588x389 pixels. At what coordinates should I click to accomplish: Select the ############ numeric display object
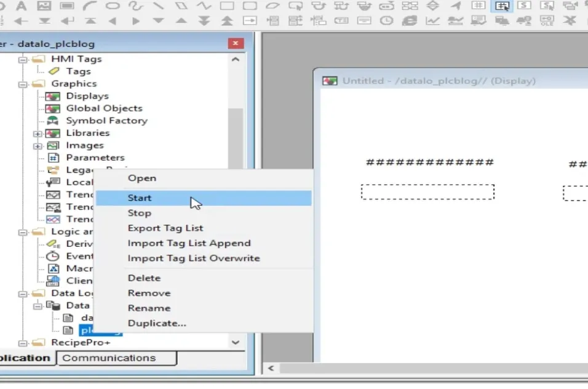pyautogui.click(x=430, y=162)
